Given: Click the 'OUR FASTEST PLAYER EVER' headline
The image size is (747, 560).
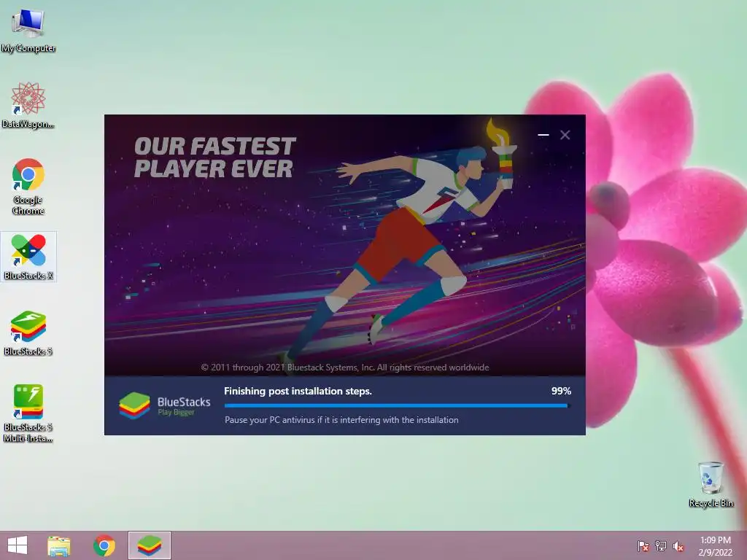Looking at the screenshot, I should tap(214, 157).
